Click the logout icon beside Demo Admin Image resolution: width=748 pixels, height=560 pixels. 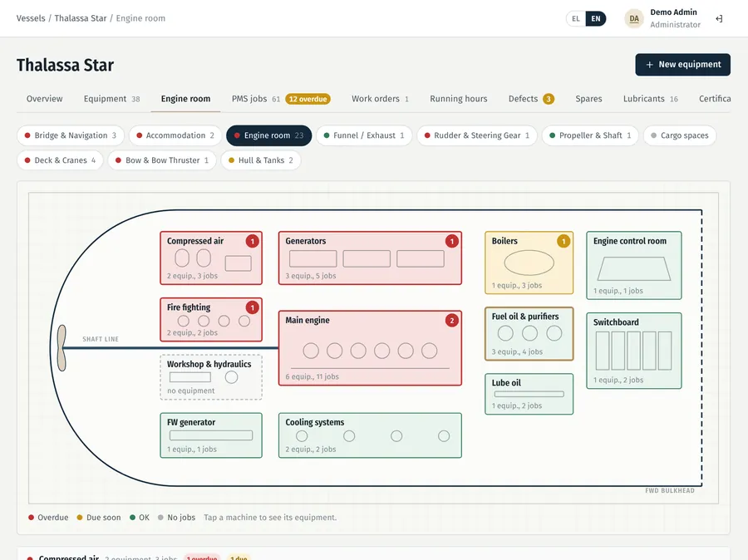click(x=719, y=18)
